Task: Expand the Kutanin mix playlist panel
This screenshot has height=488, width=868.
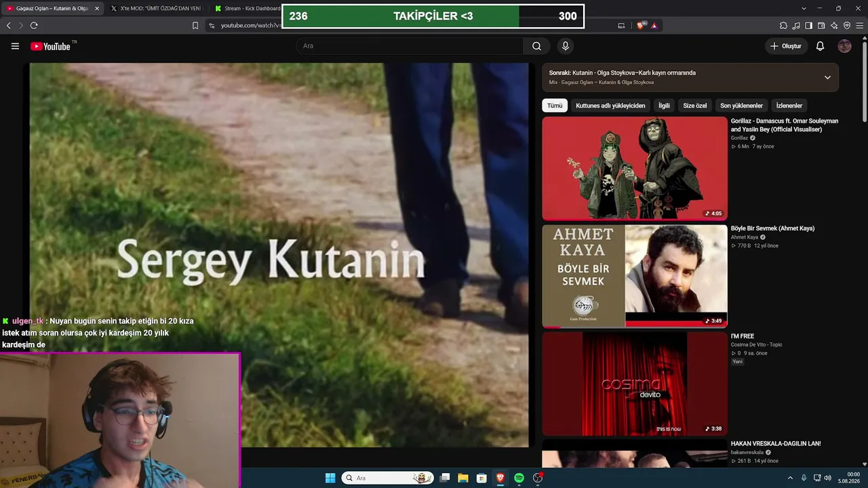Action: [x=827, y=77]
